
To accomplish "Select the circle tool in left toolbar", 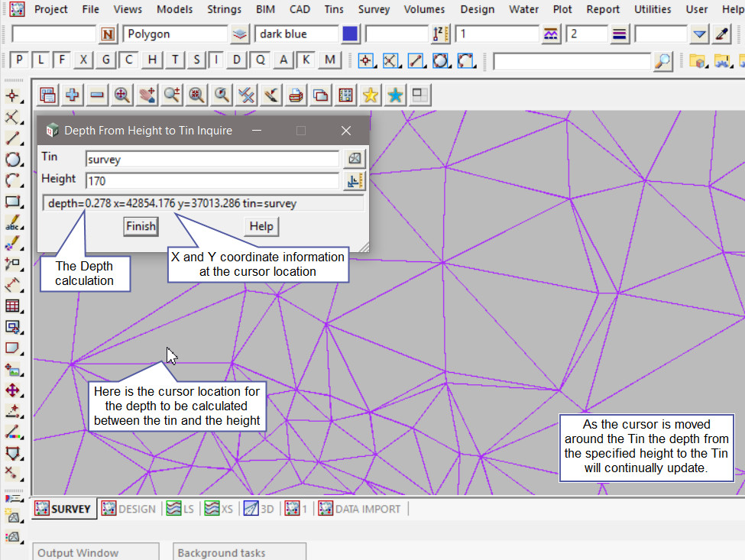I will [x=13, y=160].
